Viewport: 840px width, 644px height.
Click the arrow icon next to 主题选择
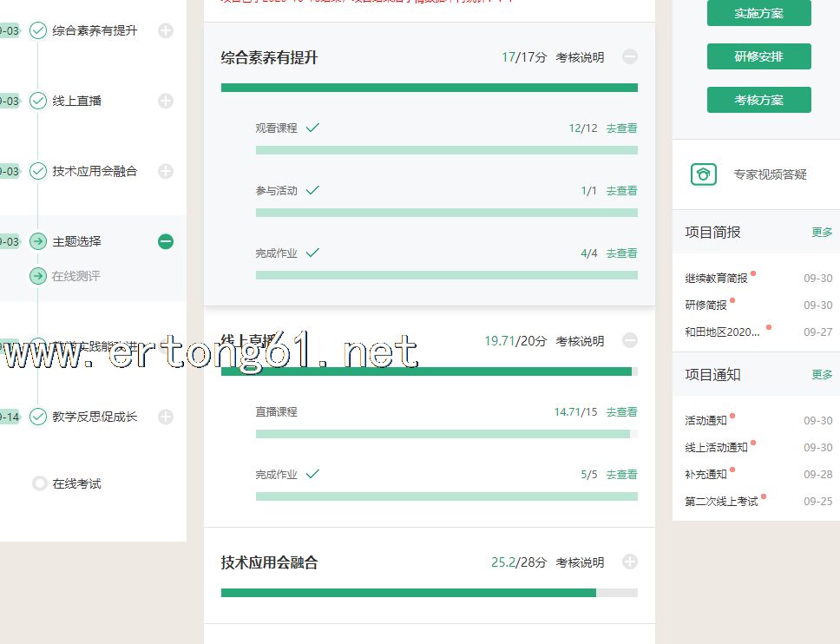38,241
